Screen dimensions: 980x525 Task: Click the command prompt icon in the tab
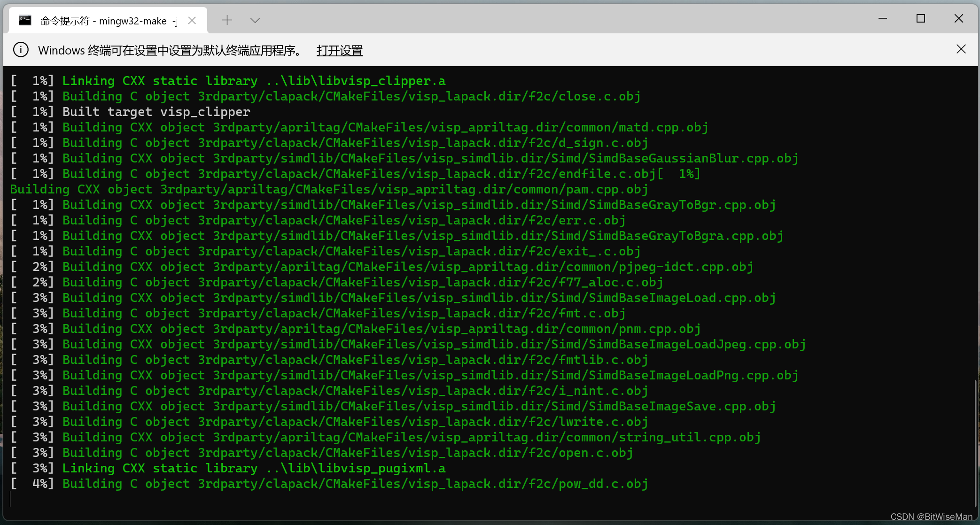click(25, 20)
